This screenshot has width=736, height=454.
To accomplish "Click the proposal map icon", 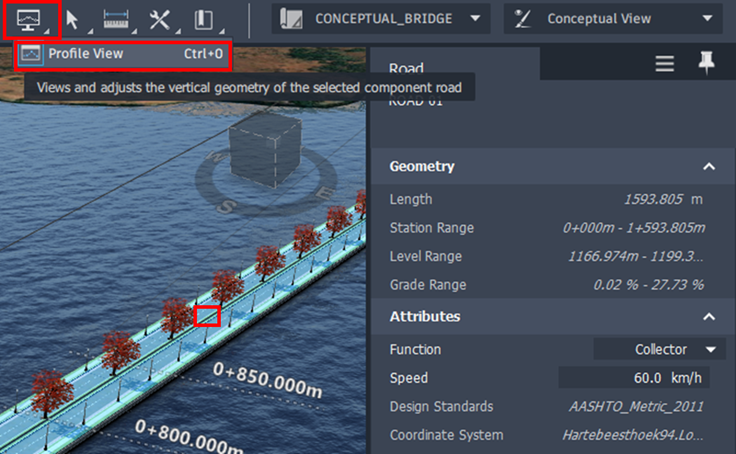I will pos(291,19).
